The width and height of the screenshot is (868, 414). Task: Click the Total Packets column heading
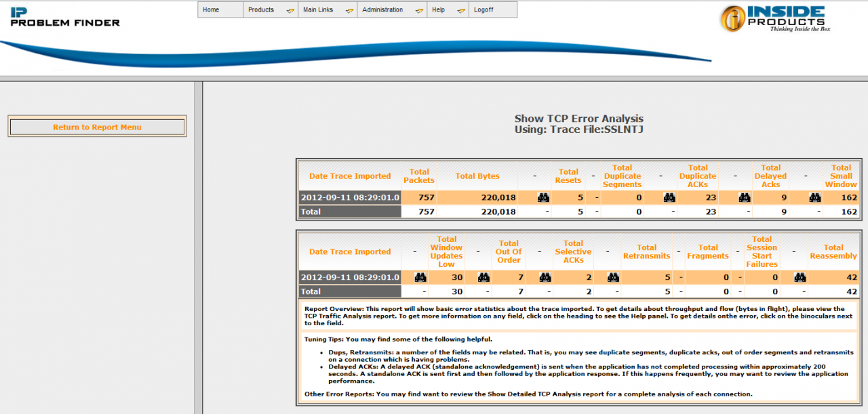[419, 176]
